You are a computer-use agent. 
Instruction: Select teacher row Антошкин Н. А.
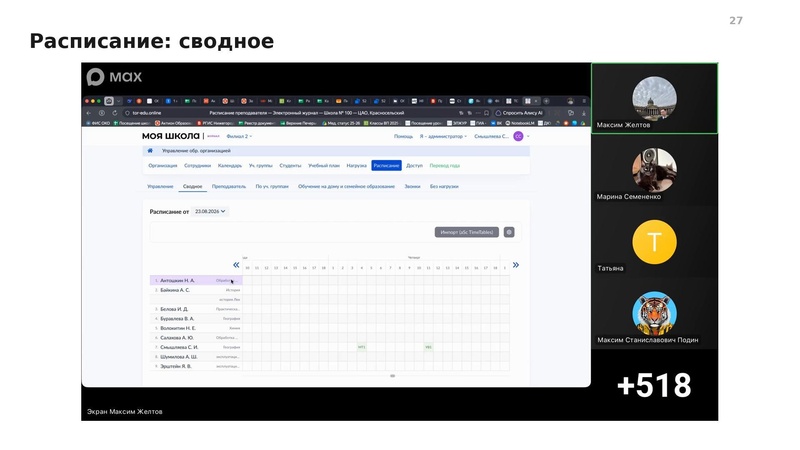click(x=196, y=280)
